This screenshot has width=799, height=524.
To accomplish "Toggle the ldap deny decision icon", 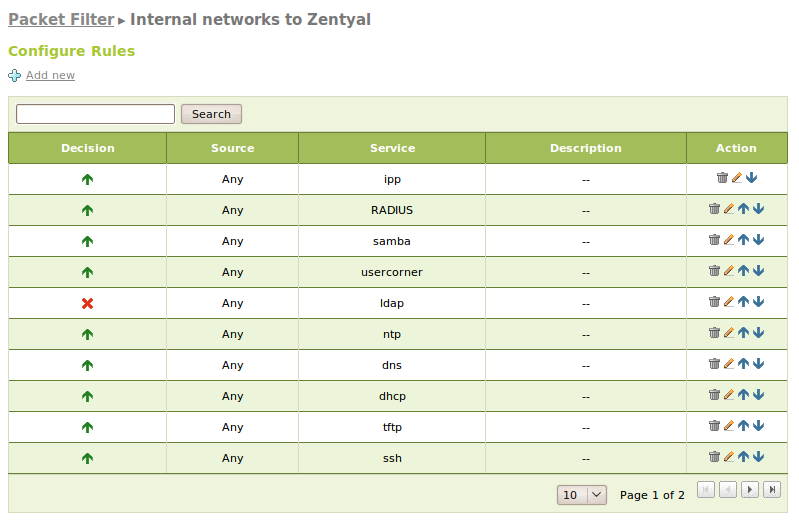I will click(88, 303).
